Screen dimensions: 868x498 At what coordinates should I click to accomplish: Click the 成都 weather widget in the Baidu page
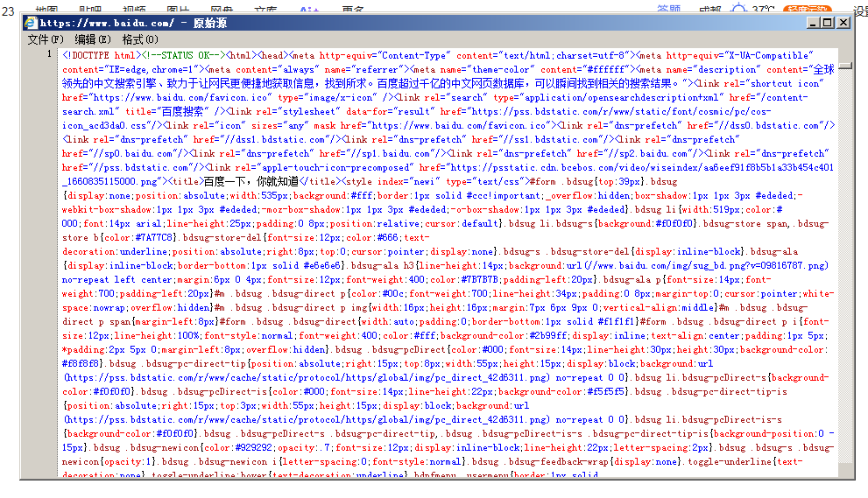coord(709,10)
